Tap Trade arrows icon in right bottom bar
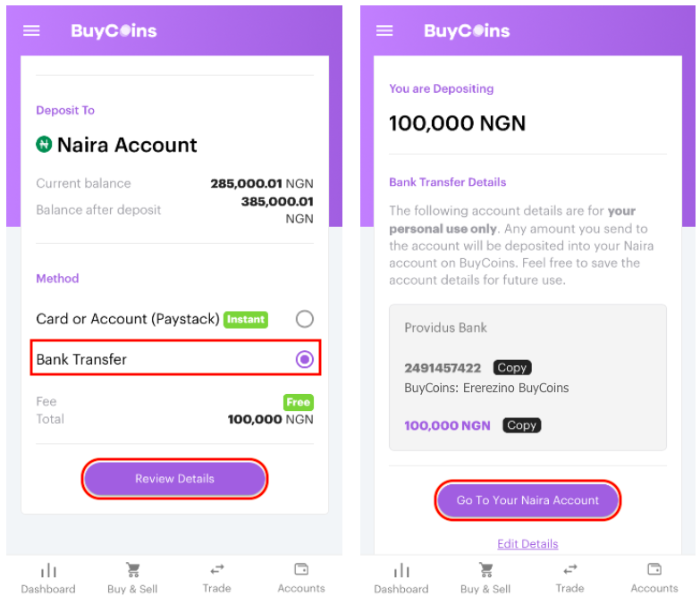 570,570
